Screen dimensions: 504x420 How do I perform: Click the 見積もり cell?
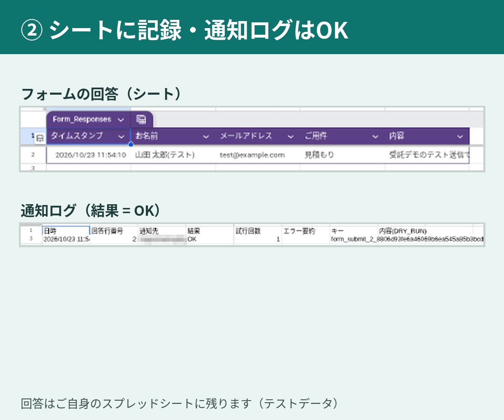[x=342, y=155]
